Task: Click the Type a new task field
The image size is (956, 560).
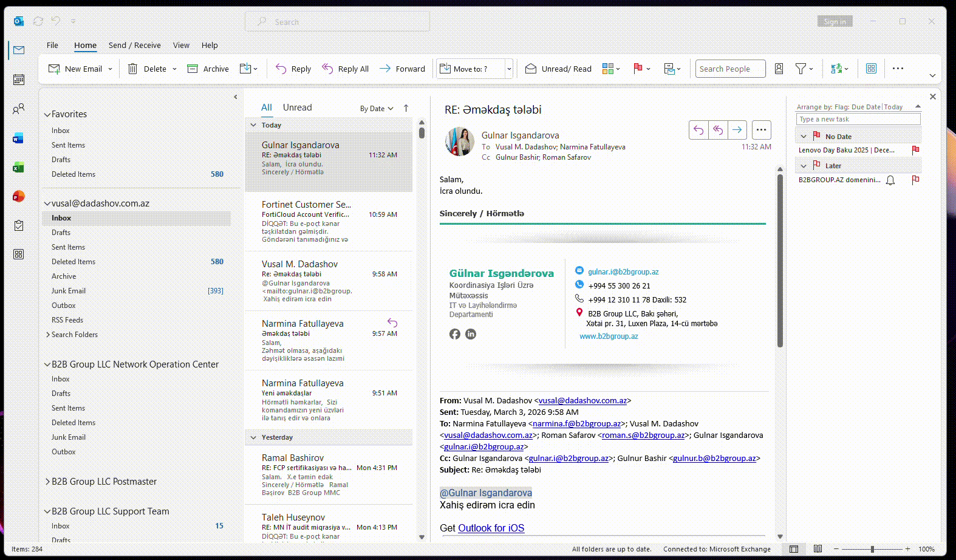Action: point(858,119)
